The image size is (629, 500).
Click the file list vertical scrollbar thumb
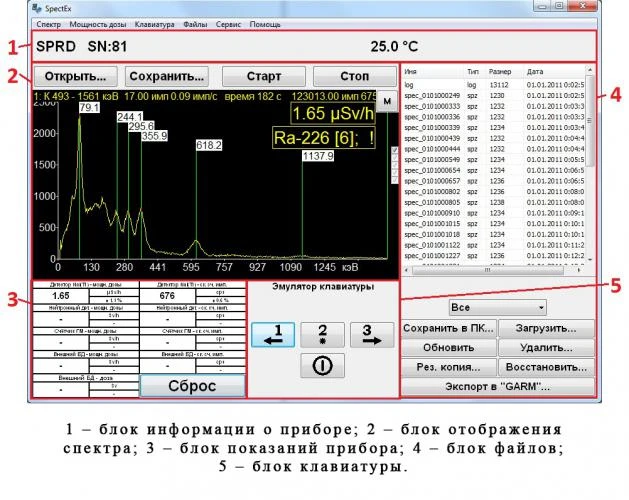[590, 120]
